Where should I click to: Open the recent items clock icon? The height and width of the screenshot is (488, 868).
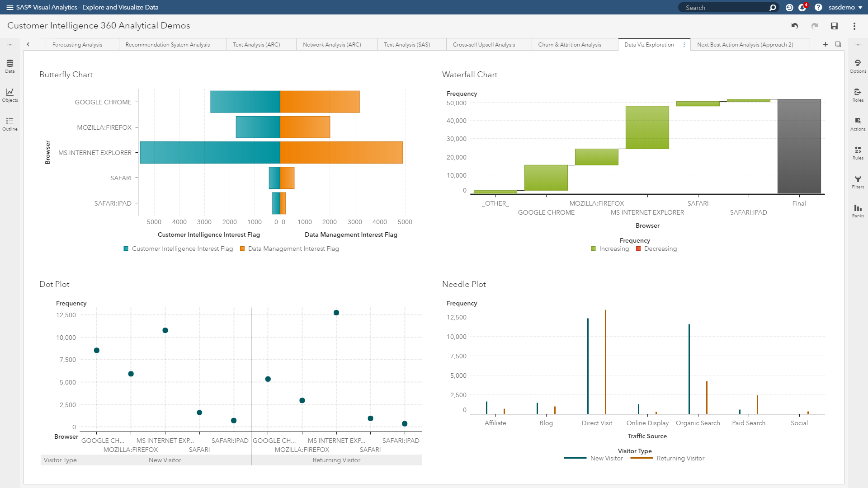click(x=789, y=8)
